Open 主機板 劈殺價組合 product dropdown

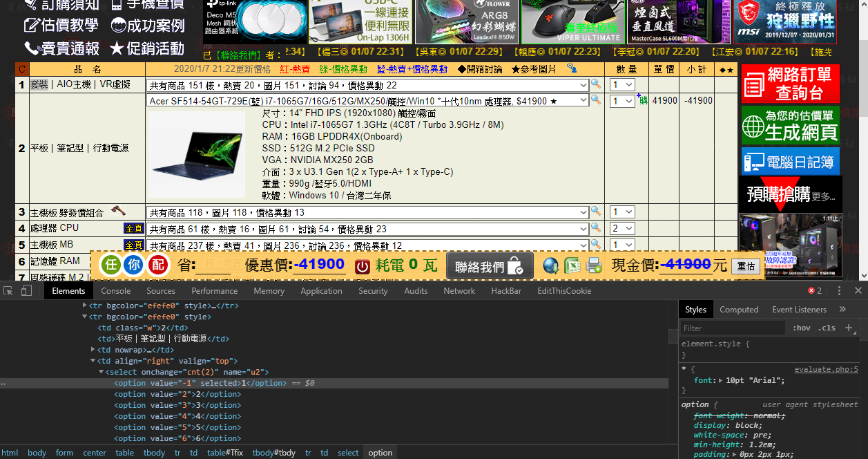coord(368,212)
